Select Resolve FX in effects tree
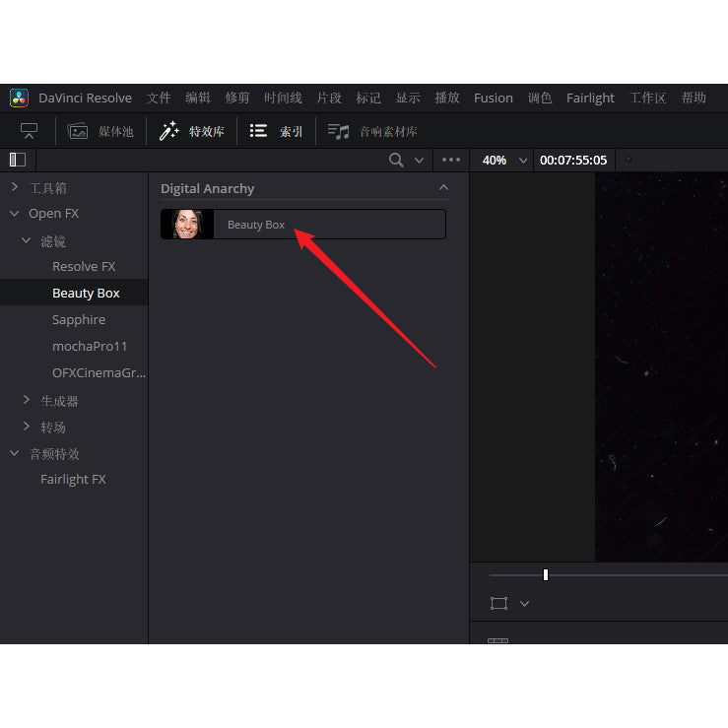Viewport: 728px width, 728px height. (84, 267)
